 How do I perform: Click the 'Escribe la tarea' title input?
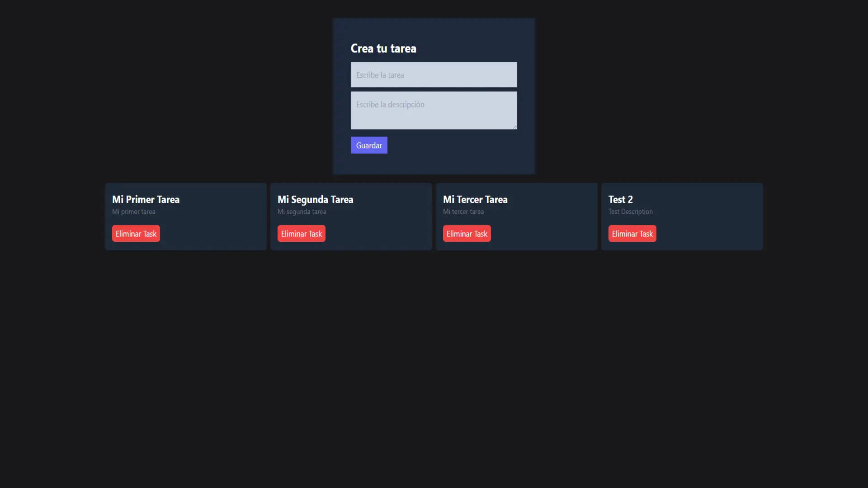pyautogui.click(x=434, y=75)
